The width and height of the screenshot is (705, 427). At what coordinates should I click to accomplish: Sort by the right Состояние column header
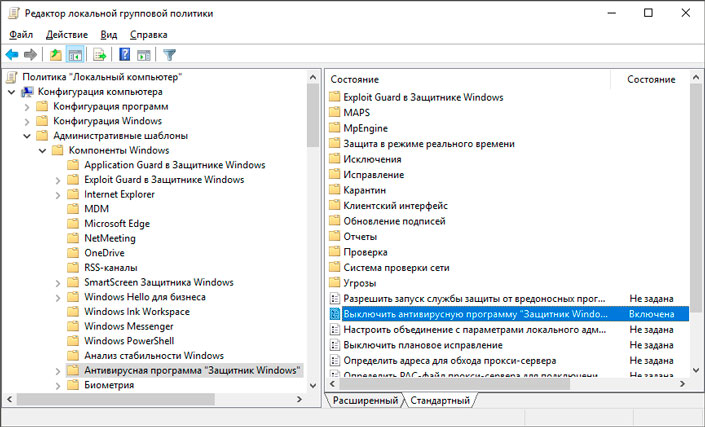[651, 80]
